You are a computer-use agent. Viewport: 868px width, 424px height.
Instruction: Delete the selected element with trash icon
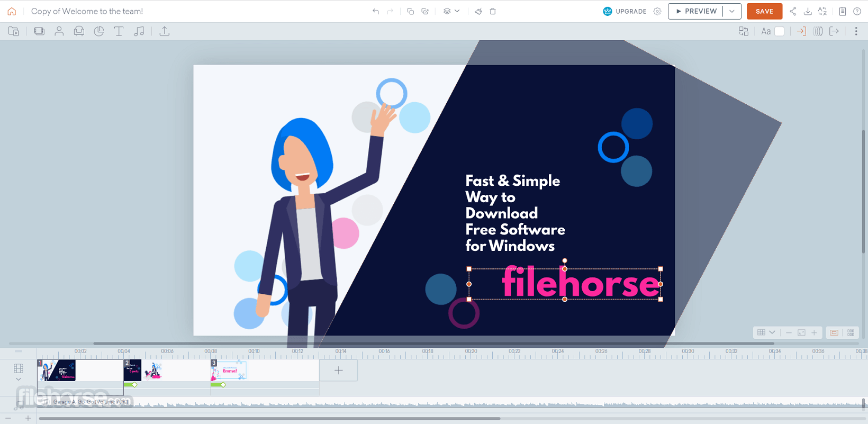pos(493,11)
